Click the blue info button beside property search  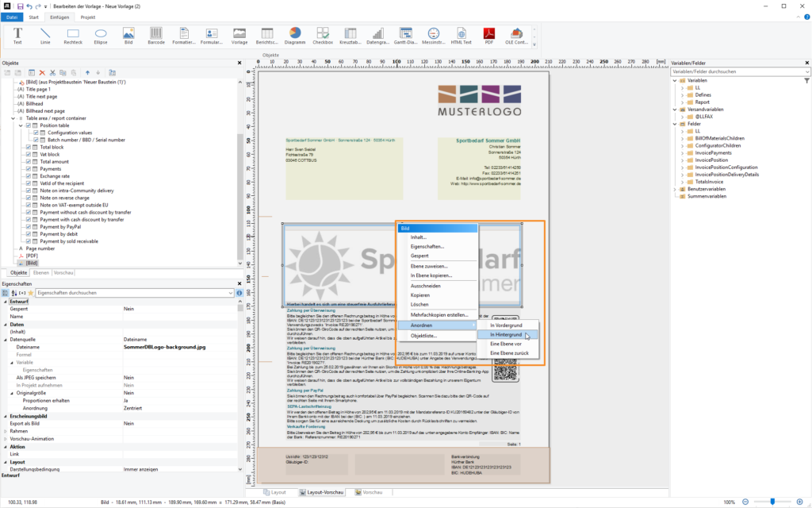239,292
